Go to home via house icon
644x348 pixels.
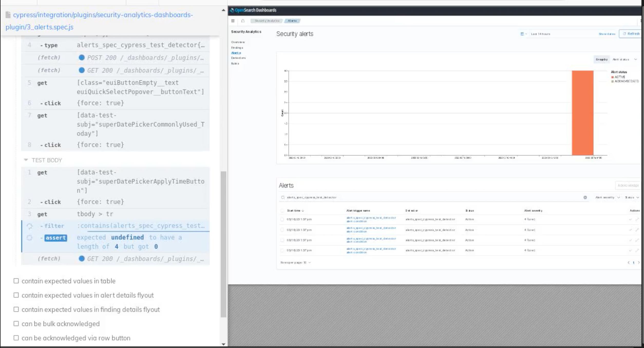(x=243, y=21)
